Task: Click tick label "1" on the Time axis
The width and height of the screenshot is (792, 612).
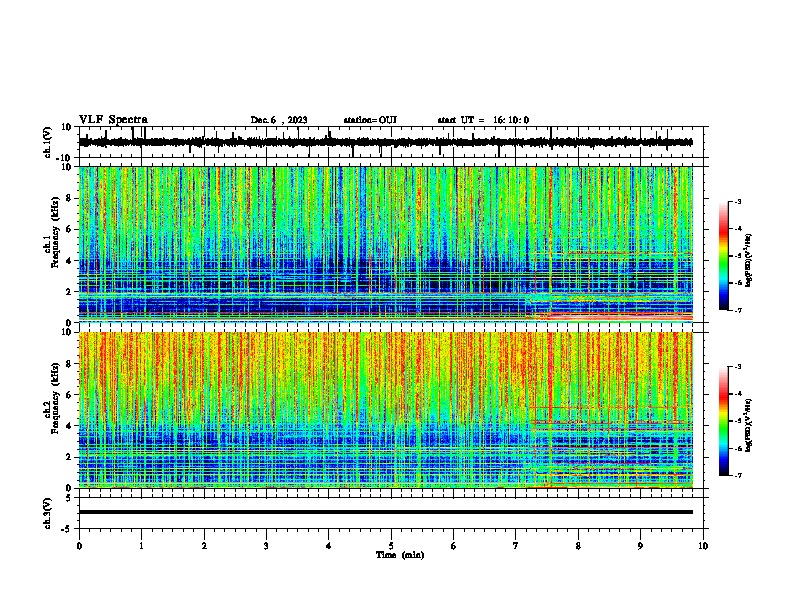Action: coord(141,546)
